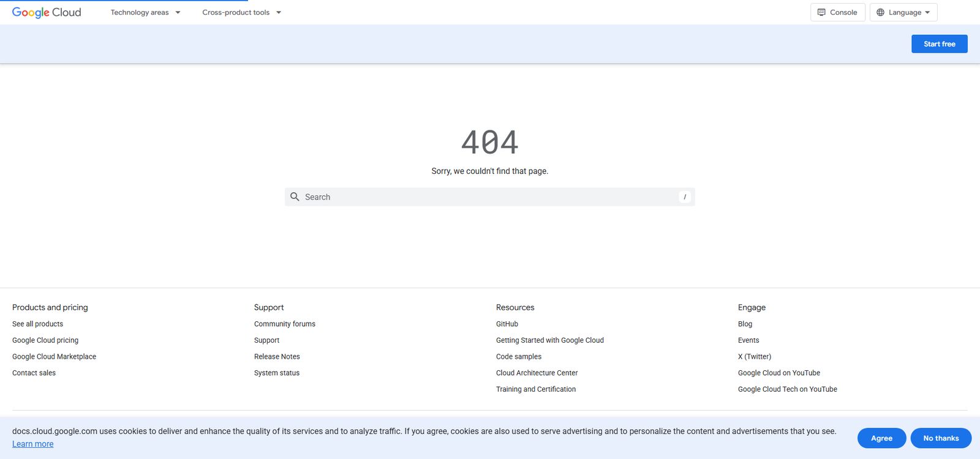980x459 pixels.
Task: Open the X (Twitter) link
Action: point(755,356)
